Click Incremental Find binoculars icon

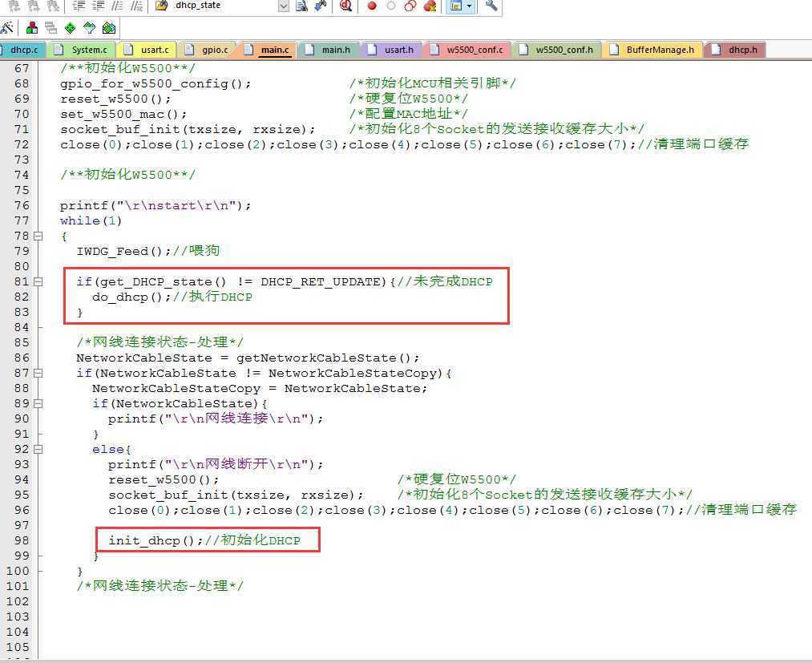(x=321, y=6)
